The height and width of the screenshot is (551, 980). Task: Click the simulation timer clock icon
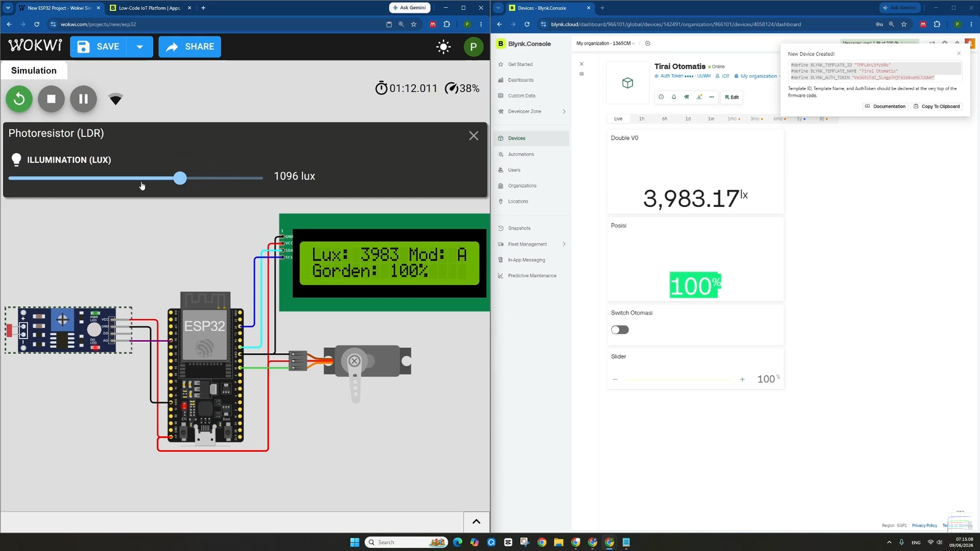(381, 88)
